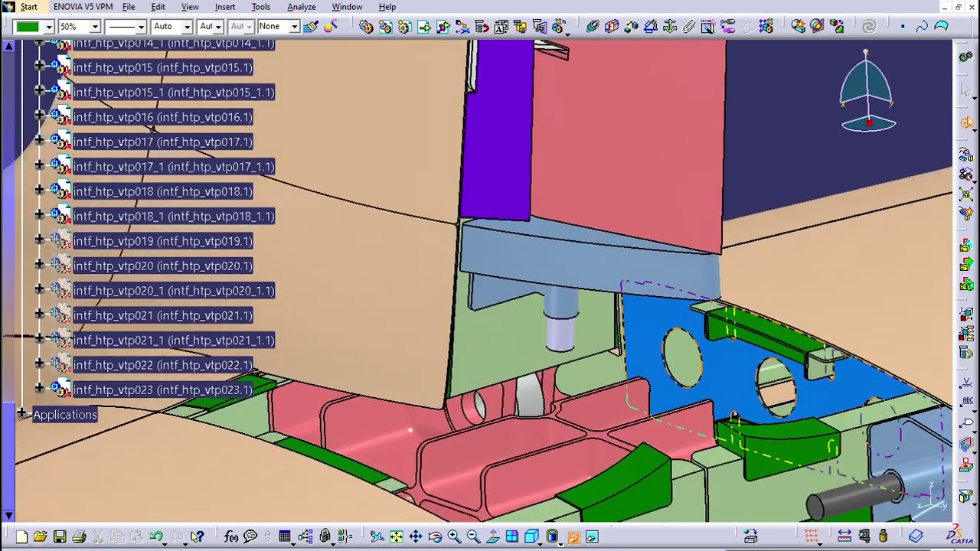
Task: Click the Normal View icon
Action: point(492,536)
